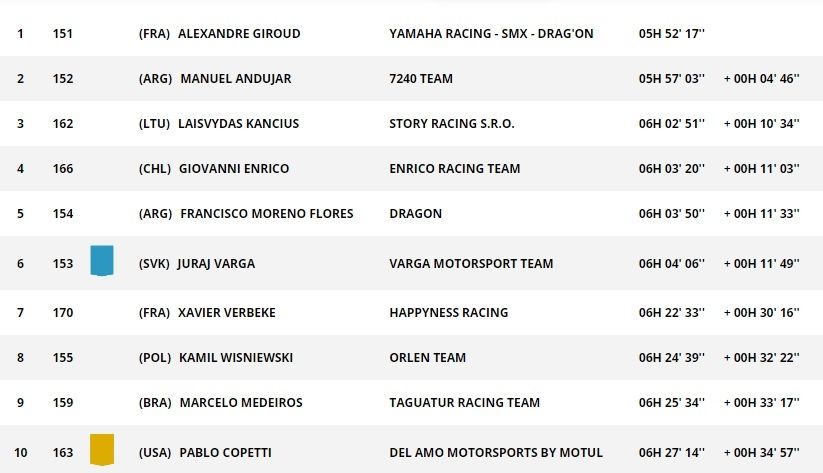Select Kamil Wisniewski in standings

pos(236,358)
